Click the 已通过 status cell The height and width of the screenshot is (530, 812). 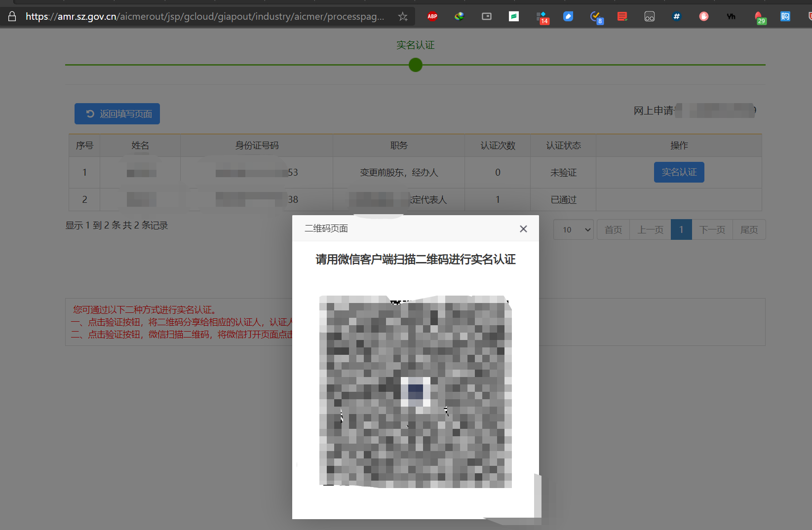tap(563, 199)
